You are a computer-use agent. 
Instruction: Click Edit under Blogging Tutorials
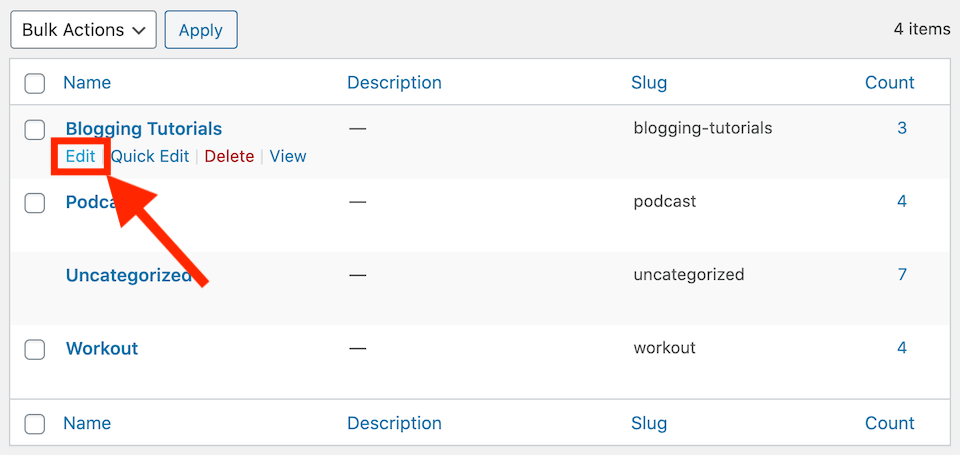[x=80, y=156]
